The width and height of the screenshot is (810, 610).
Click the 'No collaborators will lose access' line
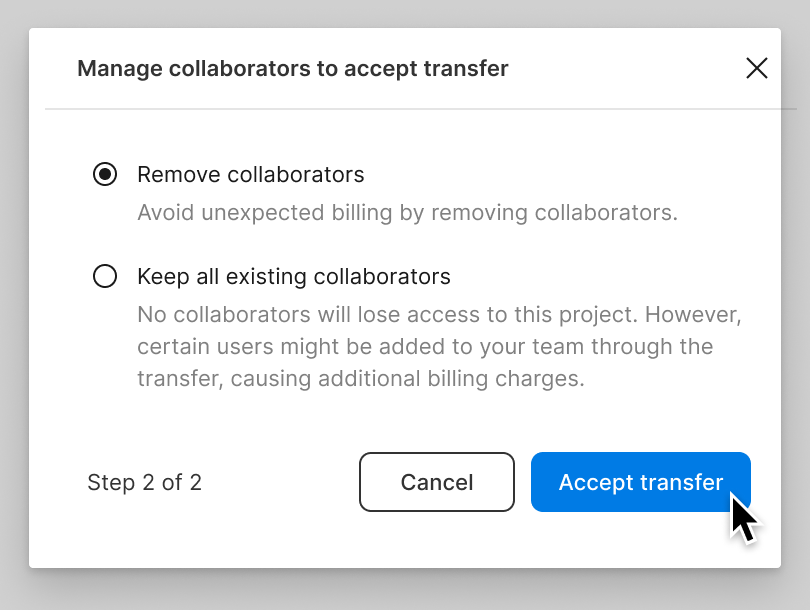(439, 315)
